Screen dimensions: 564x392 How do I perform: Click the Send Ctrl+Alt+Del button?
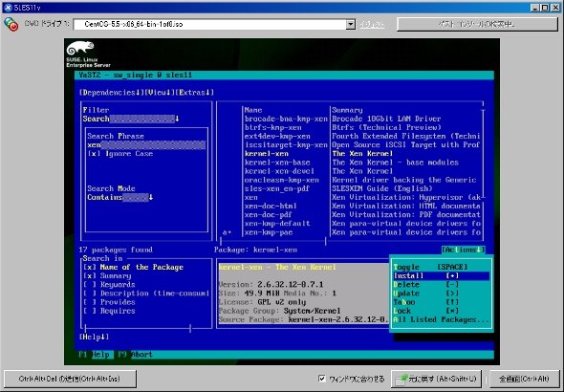tap(70, 379)
